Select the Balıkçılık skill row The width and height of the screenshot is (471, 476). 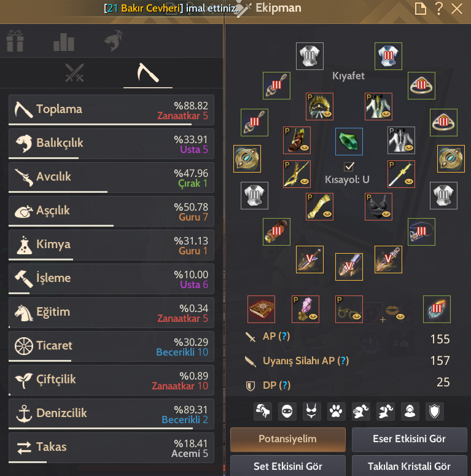[111, 144]
